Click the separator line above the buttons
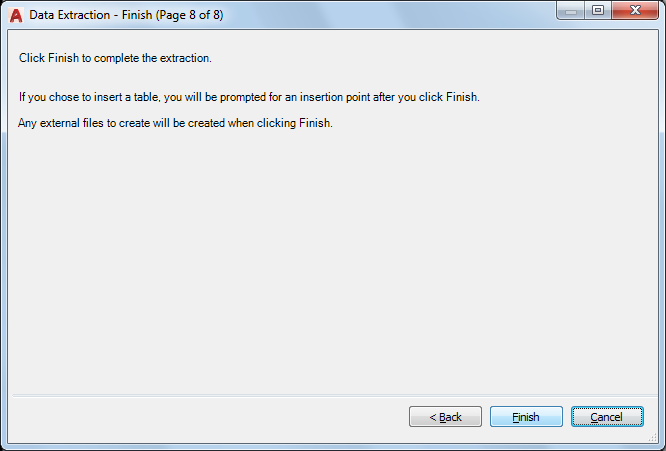This screenshot has width=666, height=451. 330,394
